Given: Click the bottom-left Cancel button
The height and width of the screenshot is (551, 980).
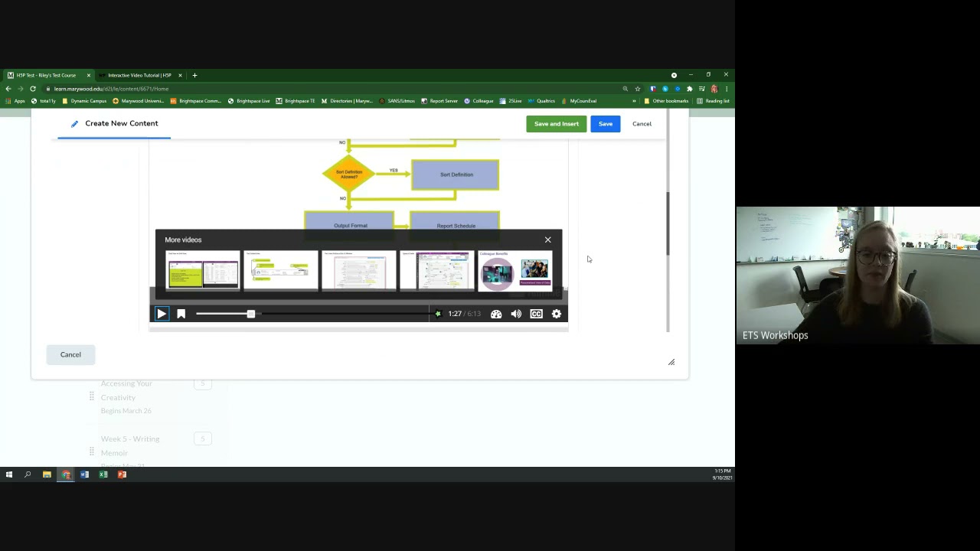Looking at the screenshot, I should 70,354.
